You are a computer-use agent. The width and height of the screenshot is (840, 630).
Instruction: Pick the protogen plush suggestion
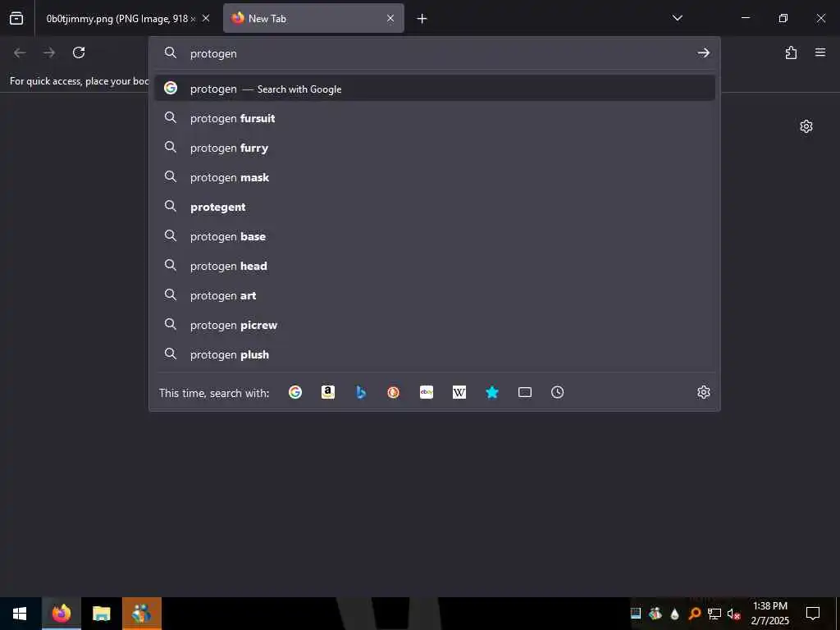coord(435,354)
